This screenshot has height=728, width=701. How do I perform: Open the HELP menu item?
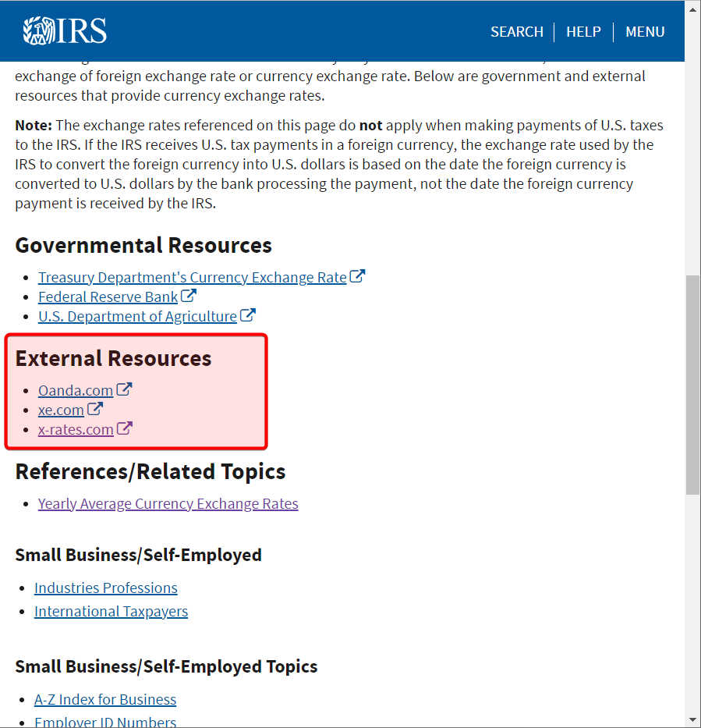(583, 32)
